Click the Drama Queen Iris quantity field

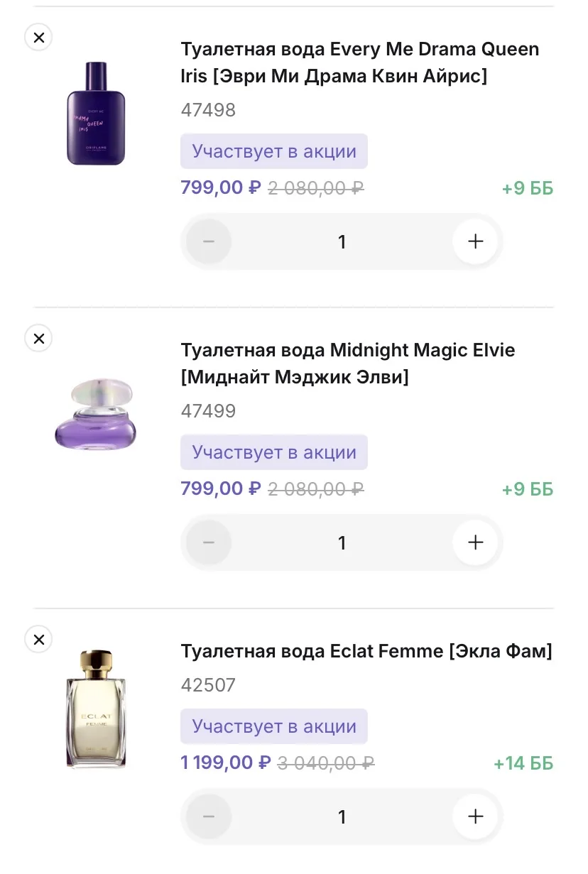(342, 242)
